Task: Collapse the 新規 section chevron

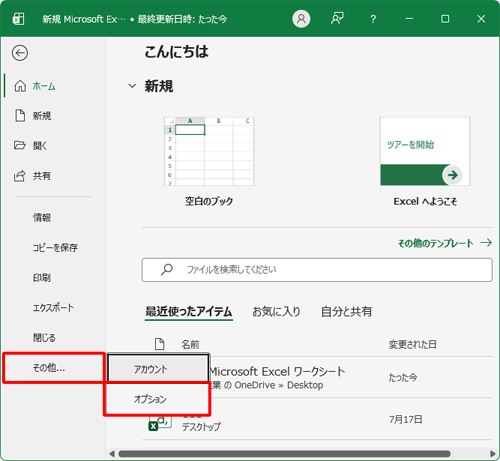Action: click(x=132, y=86)
